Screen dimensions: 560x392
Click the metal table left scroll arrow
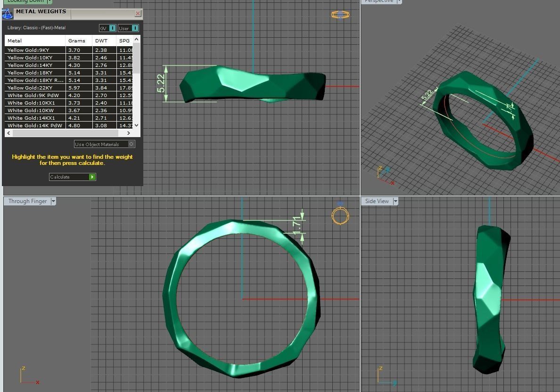click(8, 133)
